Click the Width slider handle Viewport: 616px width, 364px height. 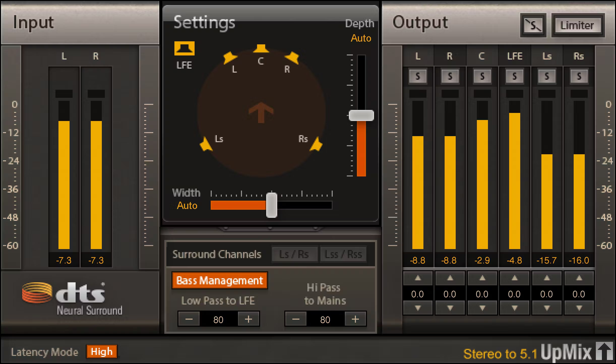click(271, 205)
